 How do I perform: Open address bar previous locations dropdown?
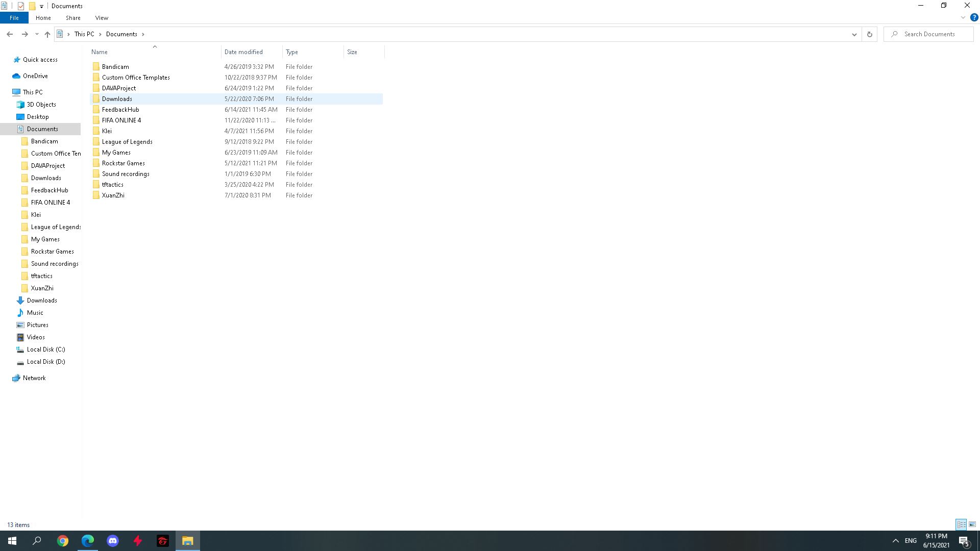[854, 34]
